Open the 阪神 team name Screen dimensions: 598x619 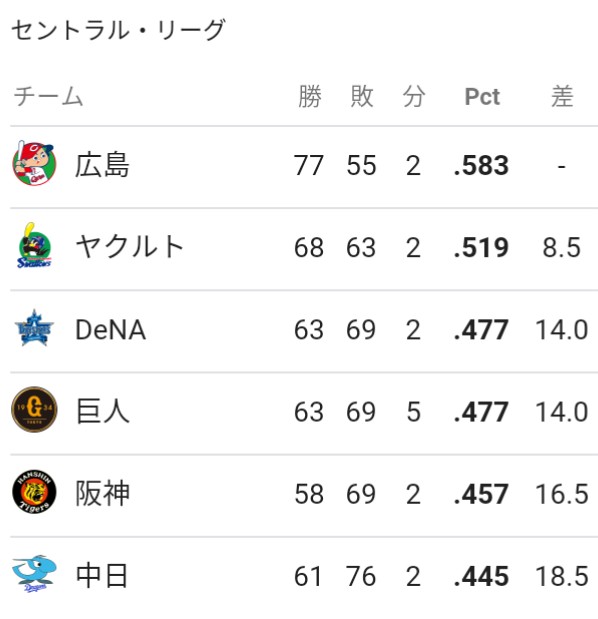[102, 493]
